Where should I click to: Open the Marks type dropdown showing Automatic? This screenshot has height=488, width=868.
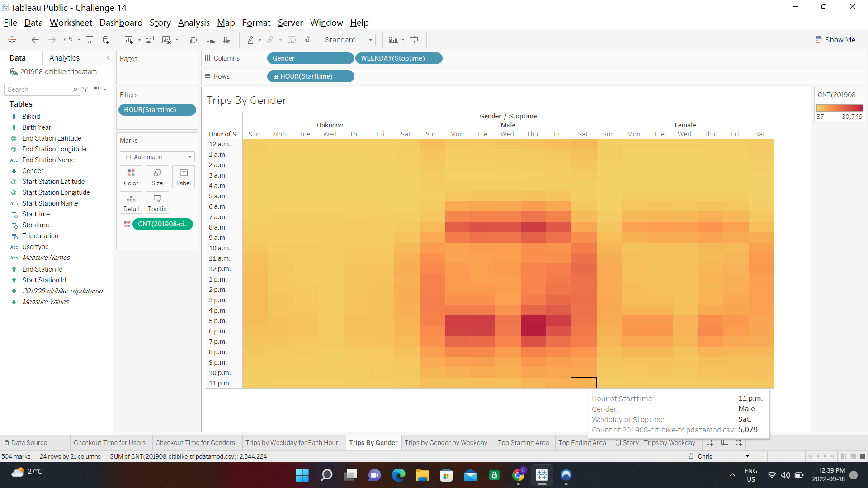click(x=189, y=156)
